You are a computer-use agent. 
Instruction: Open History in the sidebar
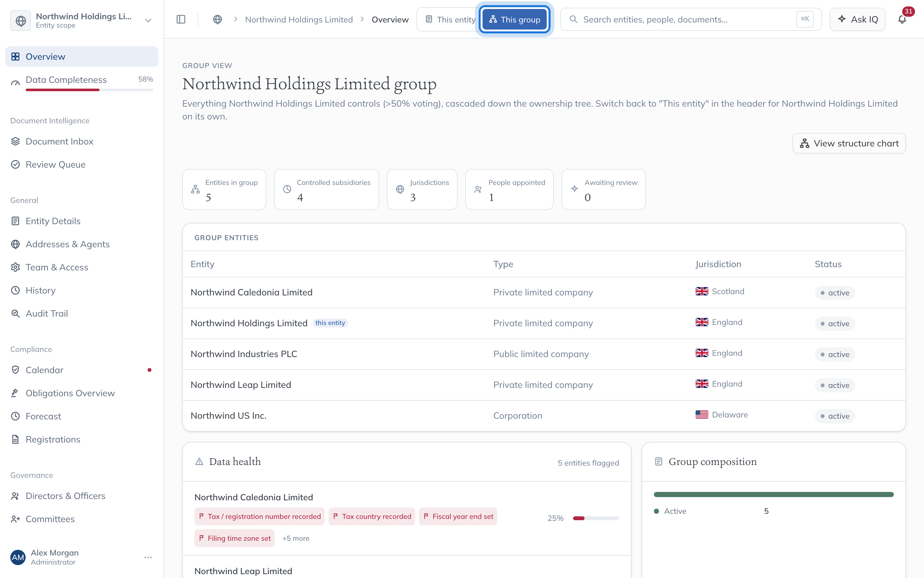[82, 291]
